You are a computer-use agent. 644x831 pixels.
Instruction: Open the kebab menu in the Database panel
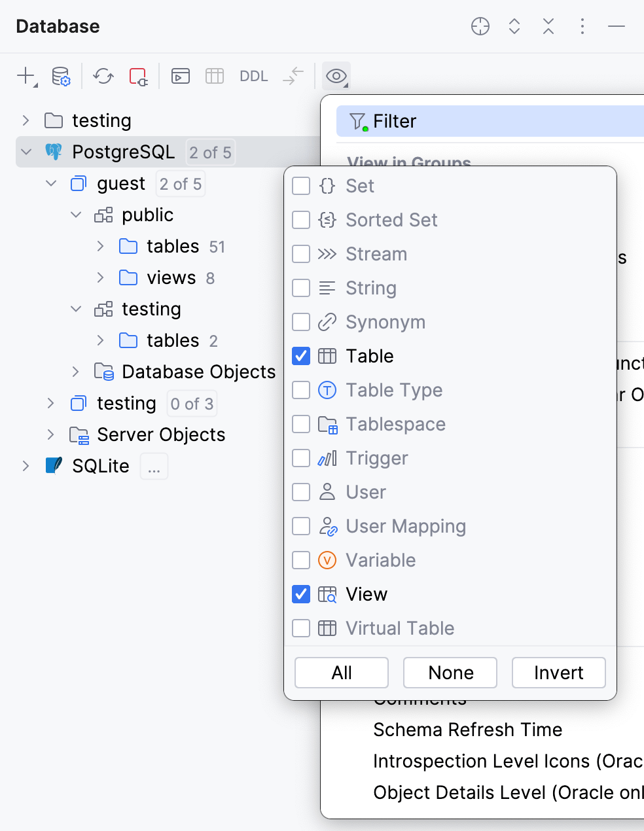(x=582, y=26)
